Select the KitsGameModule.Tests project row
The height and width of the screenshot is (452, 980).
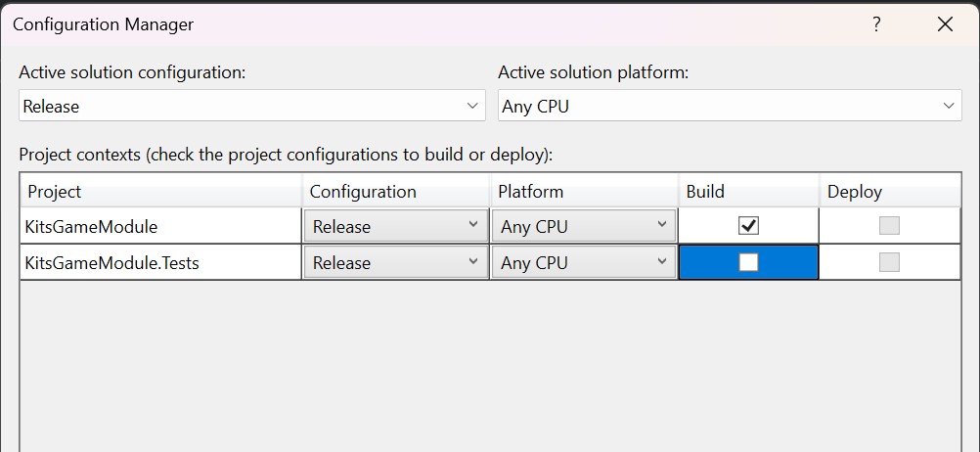pyautogui.click(x=160, y=263)
